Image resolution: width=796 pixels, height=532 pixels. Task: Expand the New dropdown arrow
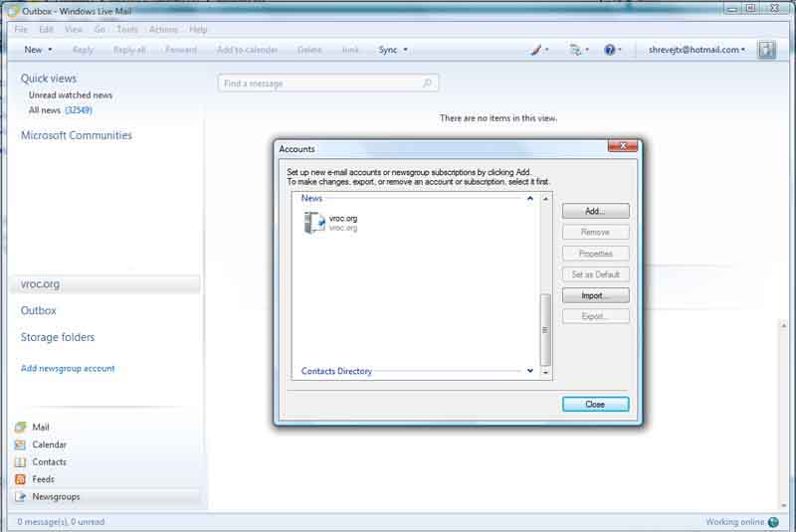(x=51, y=50)
